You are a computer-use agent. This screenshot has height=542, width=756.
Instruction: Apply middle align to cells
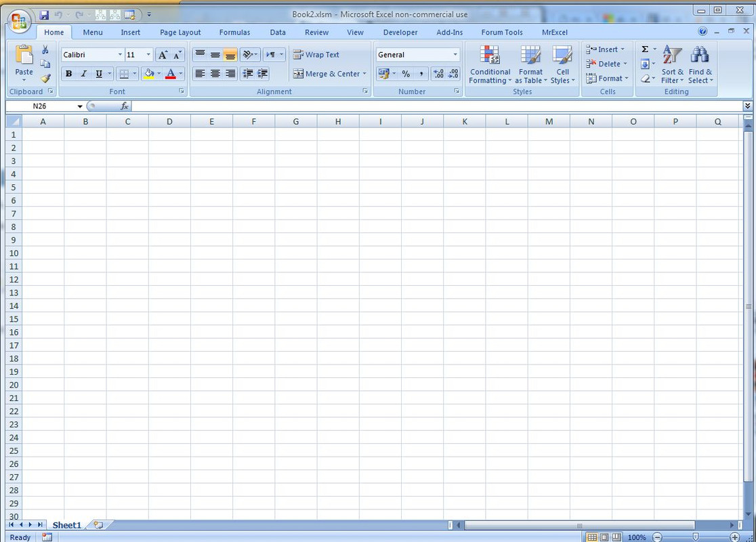(x=215, y=54)
